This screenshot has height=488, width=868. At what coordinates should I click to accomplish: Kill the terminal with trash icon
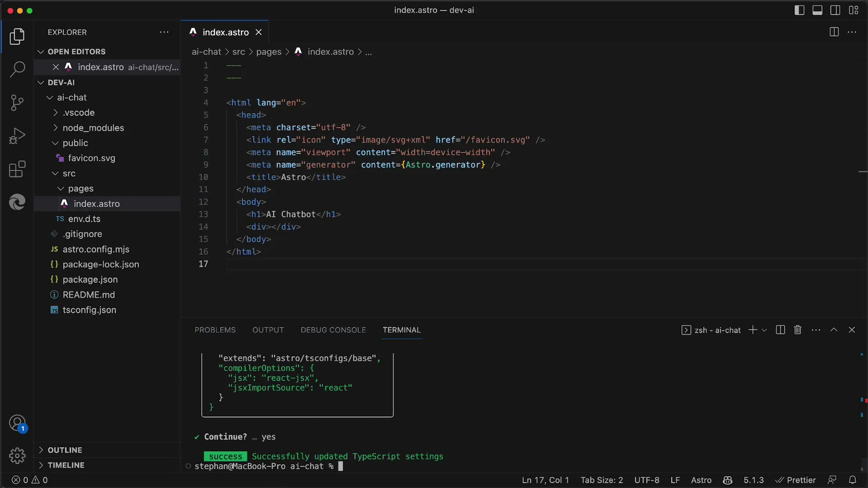coord(798,330)
